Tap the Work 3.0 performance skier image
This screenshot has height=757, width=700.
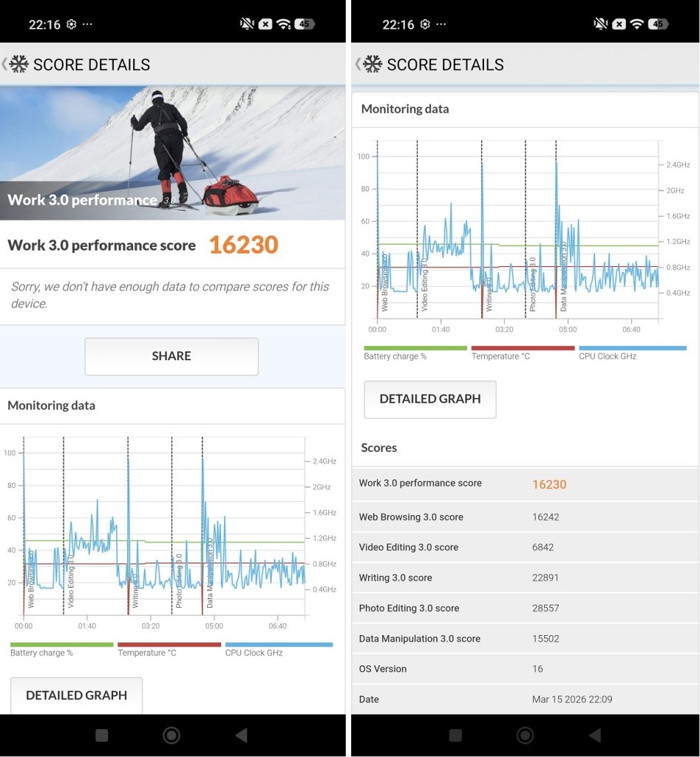tap(172, 152)
